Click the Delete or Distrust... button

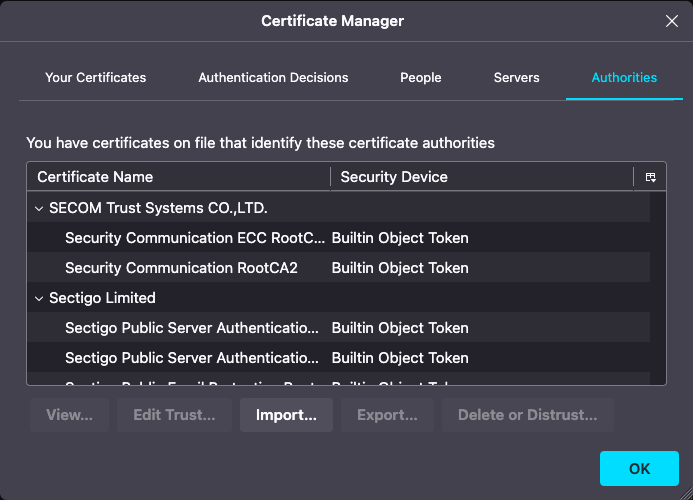[x=527, y=415]
